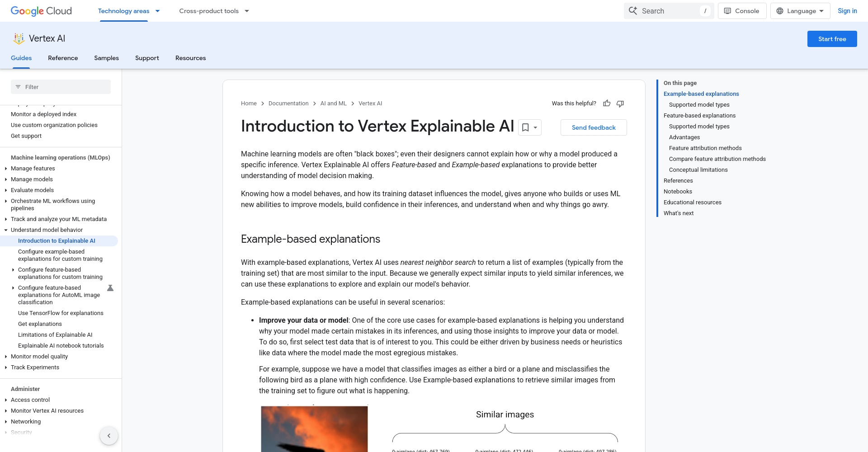Screen dimensions: 868x452
Task: Collapse the Understand model behavior section
Action: coord(6,230)
